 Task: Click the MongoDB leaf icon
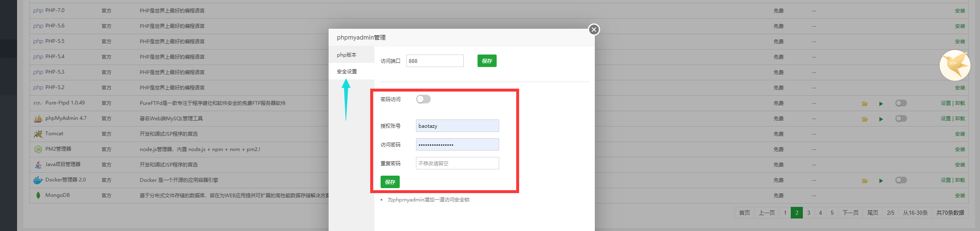[x=38, y=196]
